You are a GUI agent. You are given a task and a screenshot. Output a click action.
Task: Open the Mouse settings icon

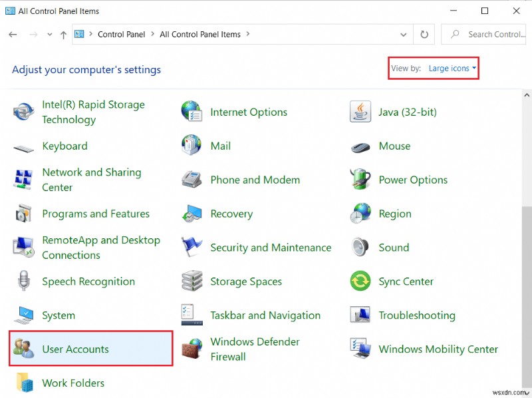(394, 146)
